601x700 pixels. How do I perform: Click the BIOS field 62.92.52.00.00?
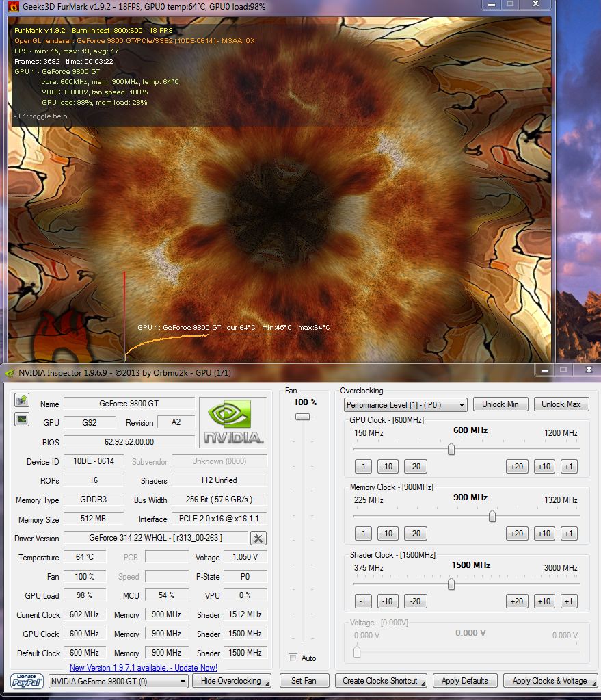129,442
